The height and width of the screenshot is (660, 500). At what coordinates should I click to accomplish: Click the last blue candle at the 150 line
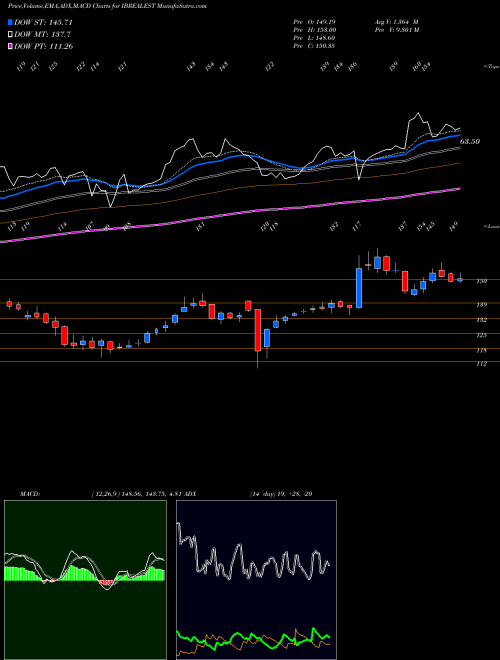pos(460,279)
